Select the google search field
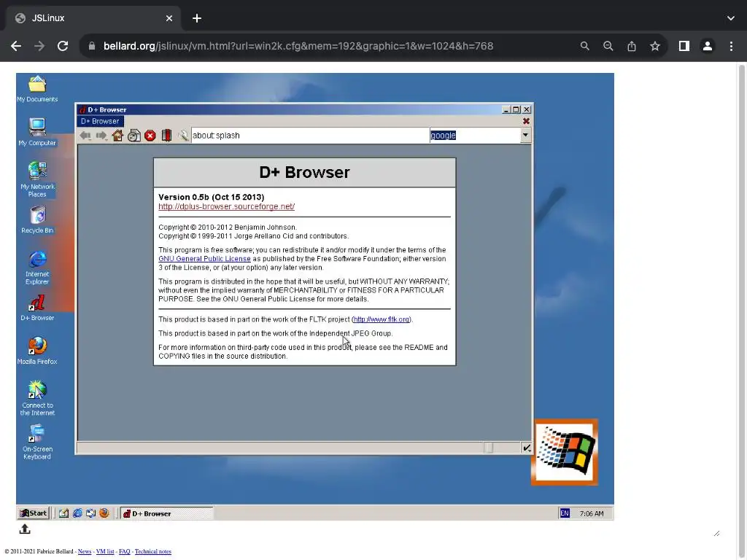747x560 pixels. 475,136
